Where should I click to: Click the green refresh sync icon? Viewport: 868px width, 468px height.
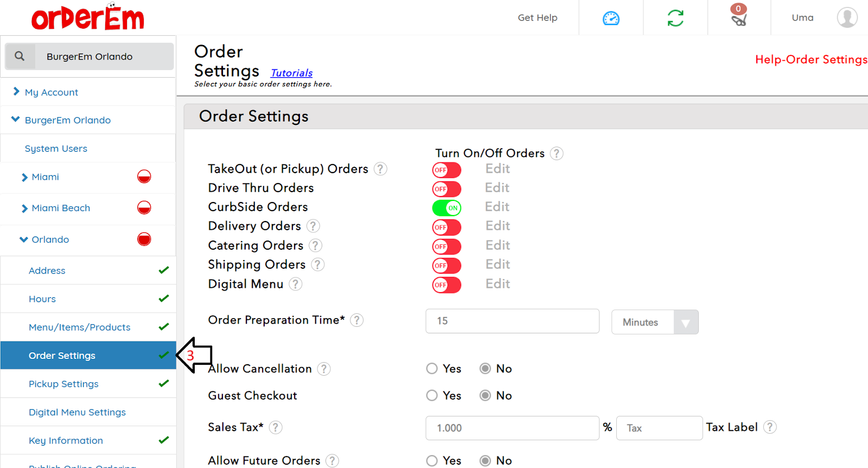click(x=675, y=18)
